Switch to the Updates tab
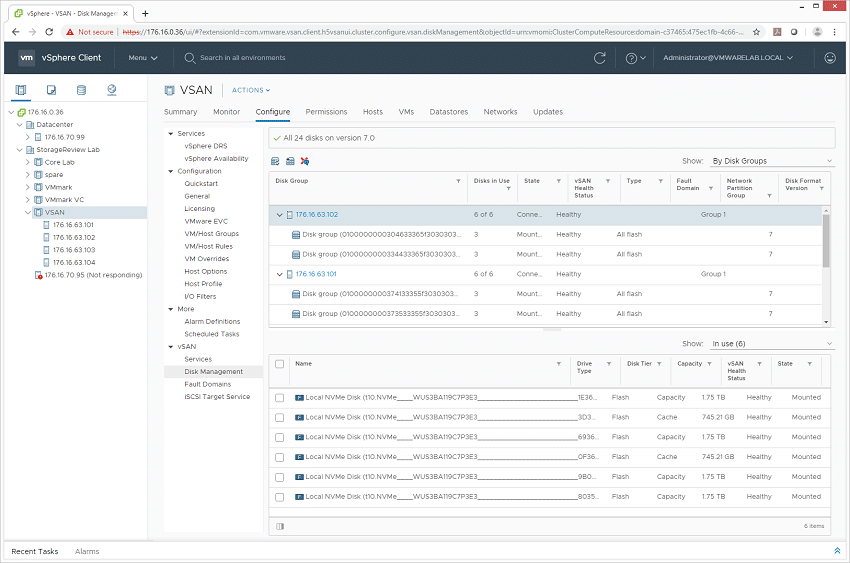Image resolution: width=850 pixels, height=563 pixels. [548, 112]
